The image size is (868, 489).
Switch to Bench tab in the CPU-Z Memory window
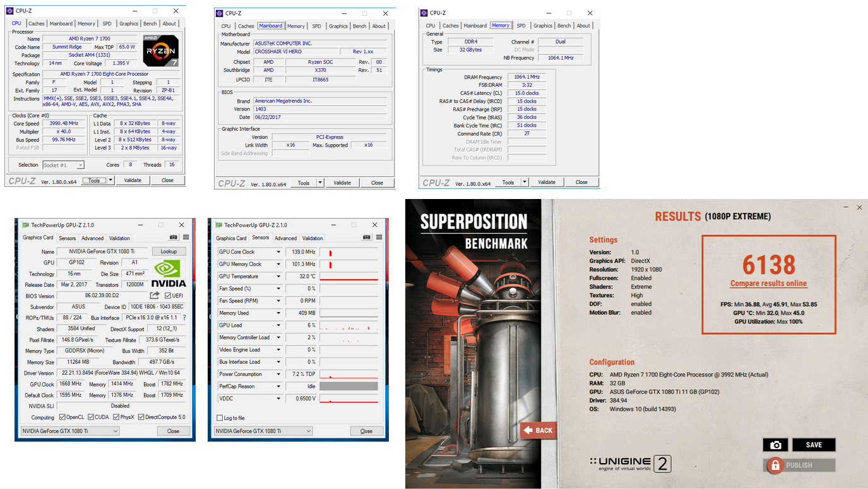pyautogui.click(x=564, y=25)
